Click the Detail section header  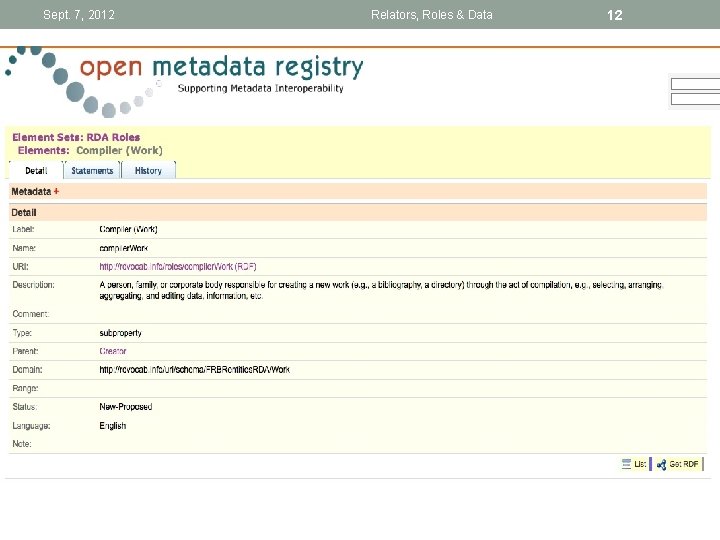pos(358,213)
